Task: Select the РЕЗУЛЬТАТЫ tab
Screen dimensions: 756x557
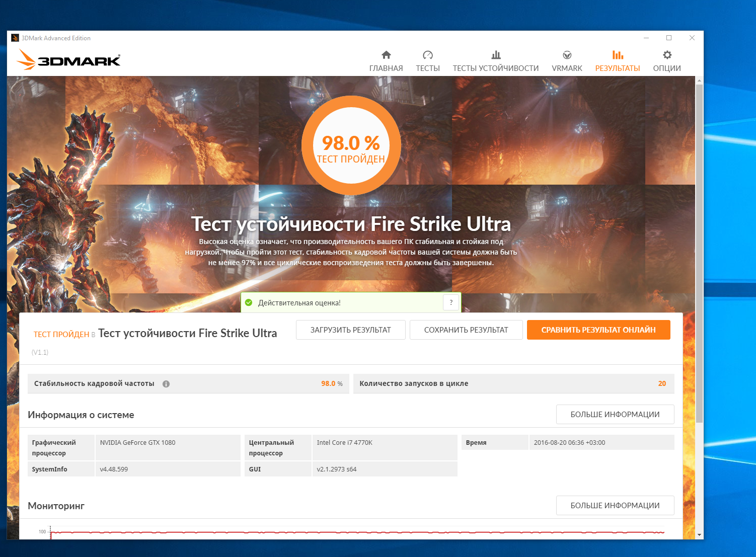Action: pyautogui.click(x=618, y=68)
